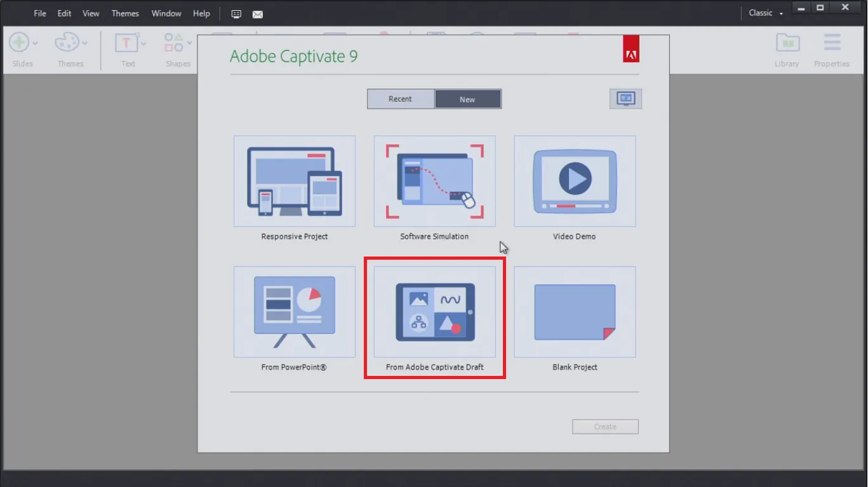The height and width of the screenshot is (487, 868).
Task: Click the Shapes toolbar icon
Action: point(174,43)
